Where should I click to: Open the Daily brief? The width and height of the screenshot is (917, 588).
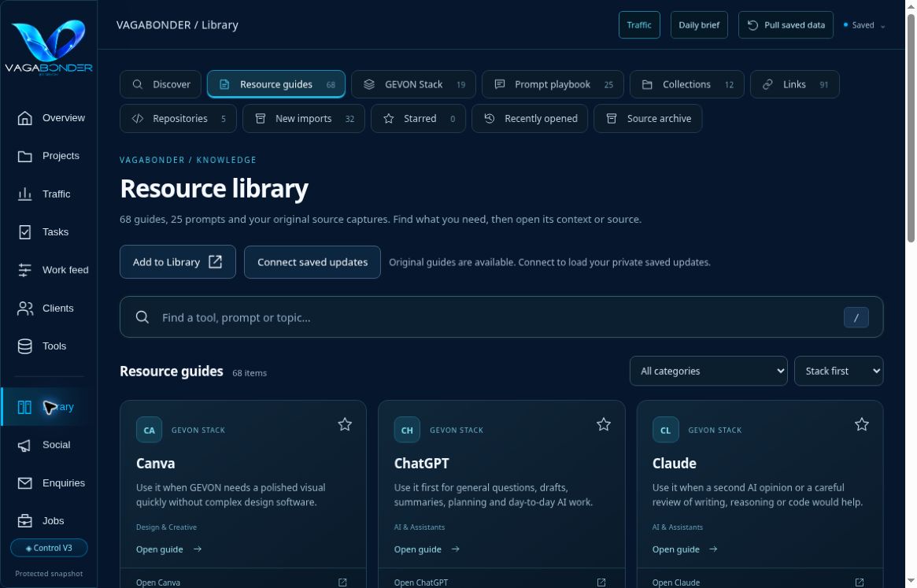(699, 25)
